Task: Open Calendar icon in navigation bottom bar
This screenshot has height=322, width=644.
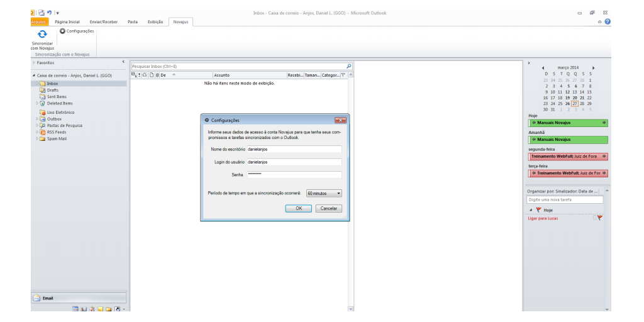Action: tap(75, 309)
